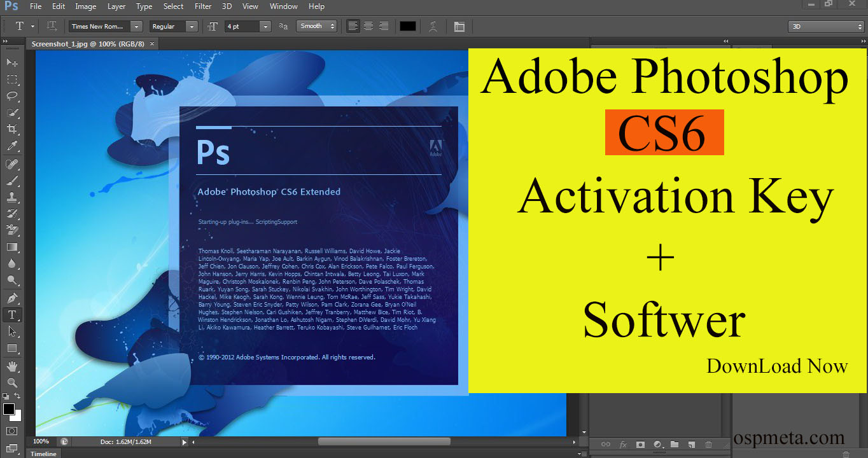Select the Gradient tool
This screenshot has height=458, width=868.
pyautogui.click(x=11, y=247)
